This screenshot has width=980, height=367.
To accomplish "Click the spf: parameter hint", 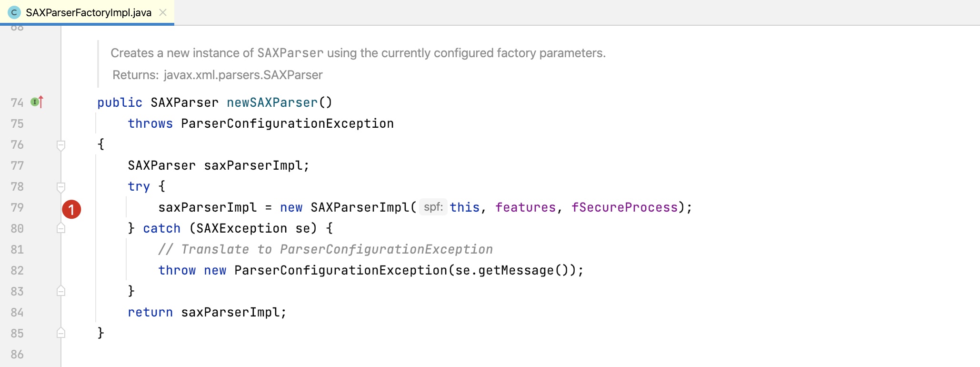I will pyautogui.click(x=433, y=207).
